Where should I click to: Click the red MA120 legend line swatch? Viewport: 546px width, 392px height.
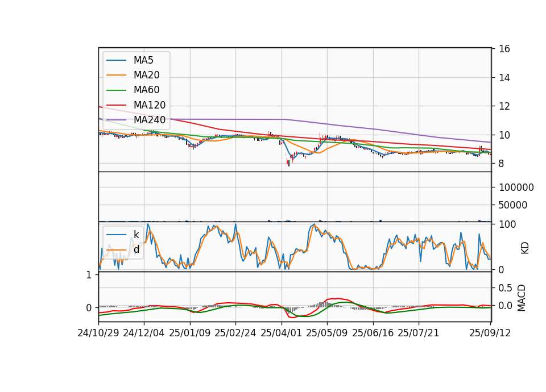click(116, 106)
